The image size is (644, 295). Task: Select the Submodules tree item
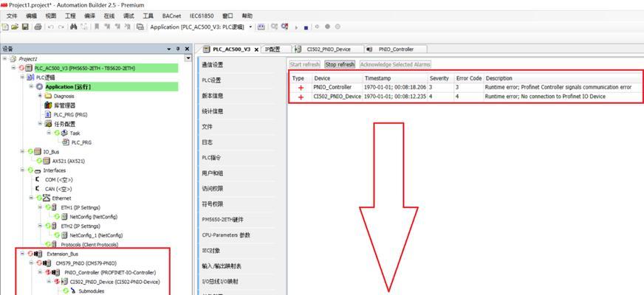click(91, 291)
